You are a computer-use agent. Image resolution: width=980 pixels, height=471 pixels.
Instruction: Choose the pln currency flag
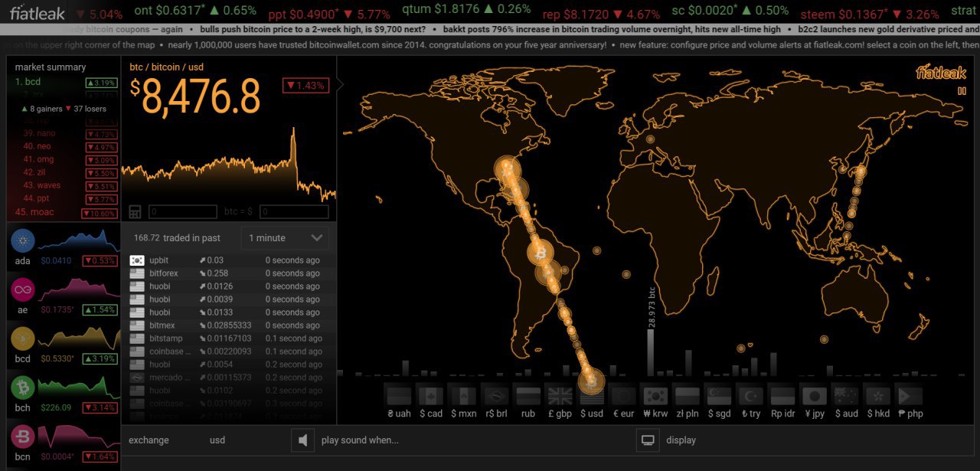click(x=687, y=396)
